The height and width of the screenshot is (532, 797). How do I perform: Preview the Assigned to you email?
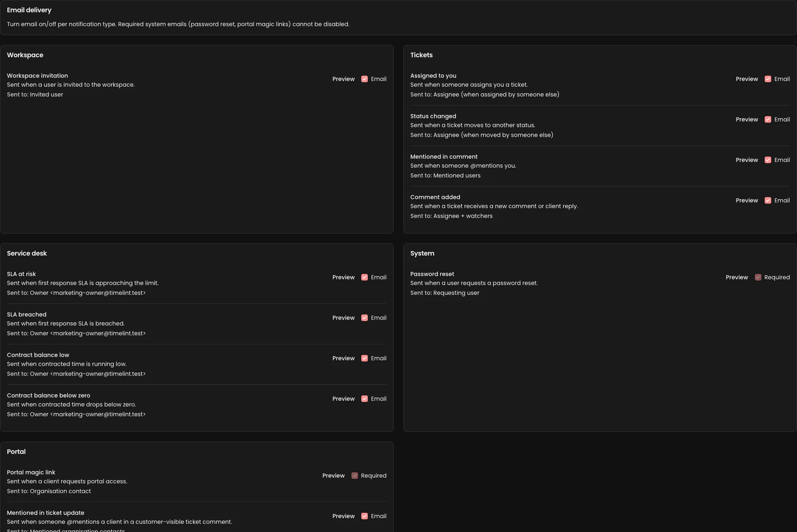747,79
